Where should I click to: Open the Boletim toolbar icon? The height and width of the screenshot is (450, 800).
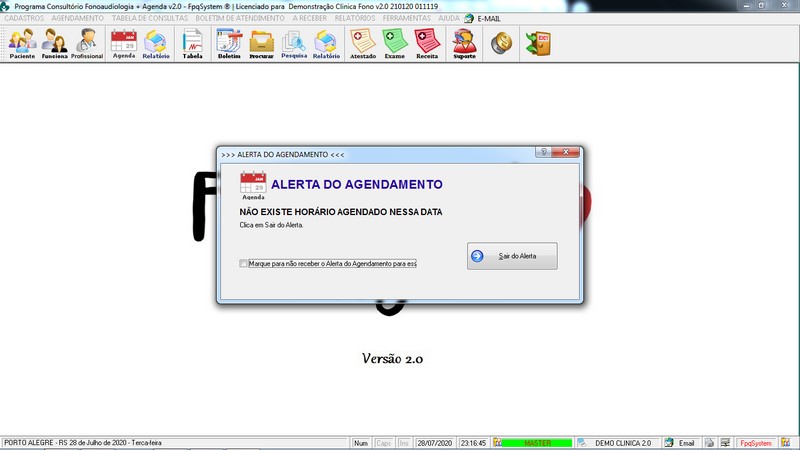click(x=229, y=44)
